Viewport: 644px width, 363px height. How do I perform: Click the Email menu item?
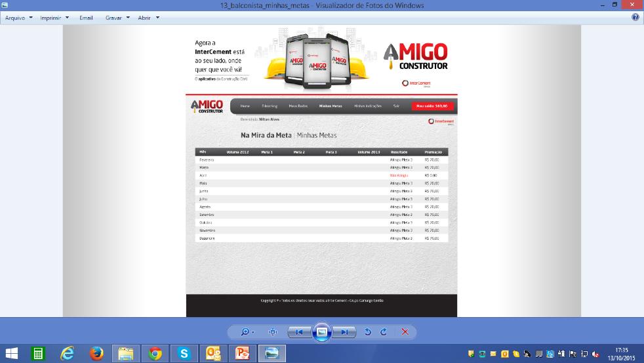87,18
